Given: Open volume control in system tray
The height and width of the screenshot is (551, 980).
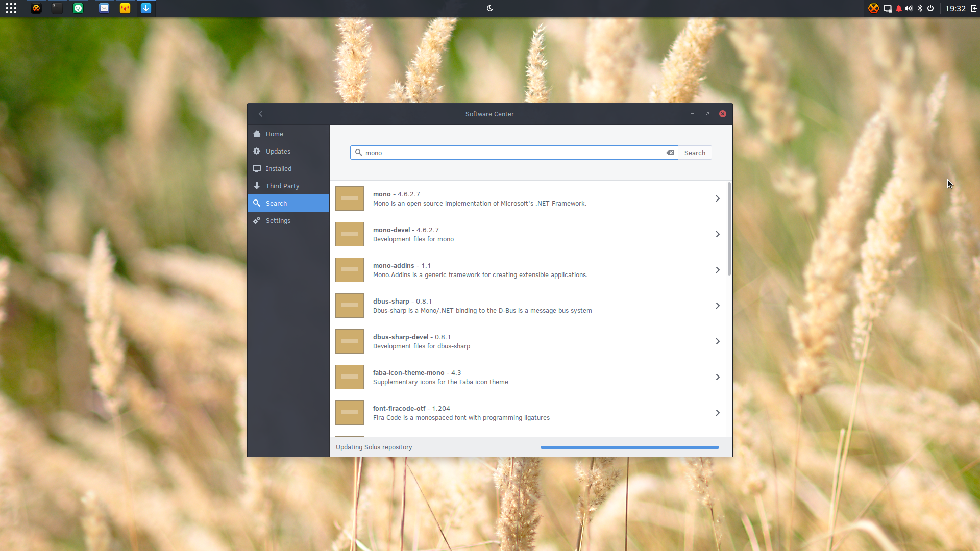Looking at the screenshot, I should (x=909, y=8).
